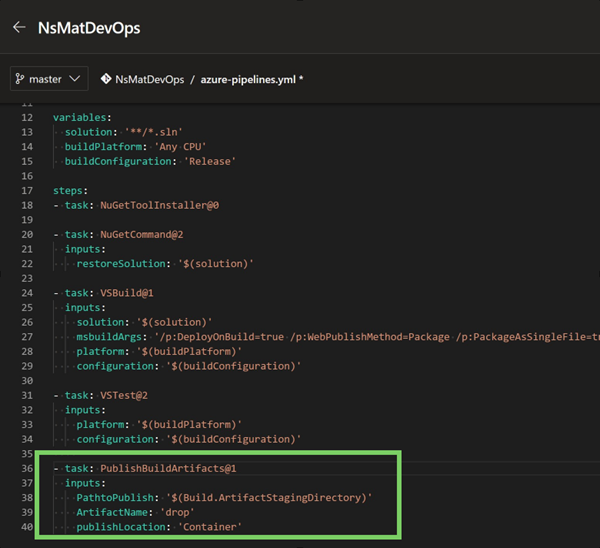
Task: Click the PathtoPublish ArtifactStagingDirectory line
Action: click(224, 497)
